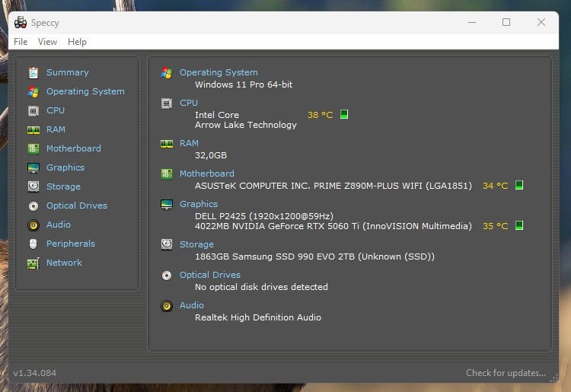Screen dimensions: 571x392
Task: Select Operating System in the sidebar
Action: coord(85,91)
